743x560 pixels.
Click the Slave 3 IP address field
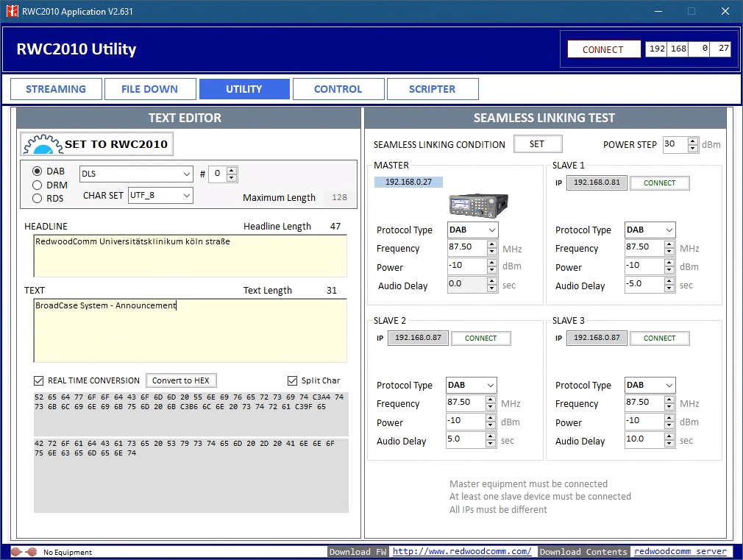[597, 338]
